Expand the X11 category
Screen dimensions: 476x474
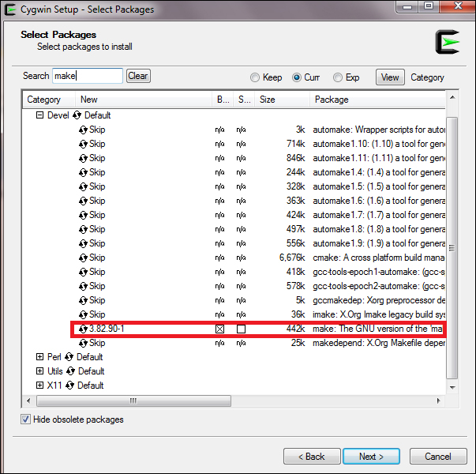click(39, 386)
